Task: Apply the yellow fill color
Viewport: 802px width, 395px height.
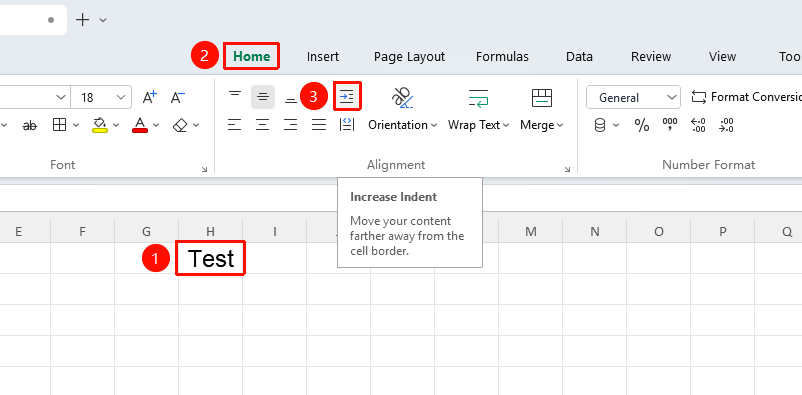Action: click(100, 125)
